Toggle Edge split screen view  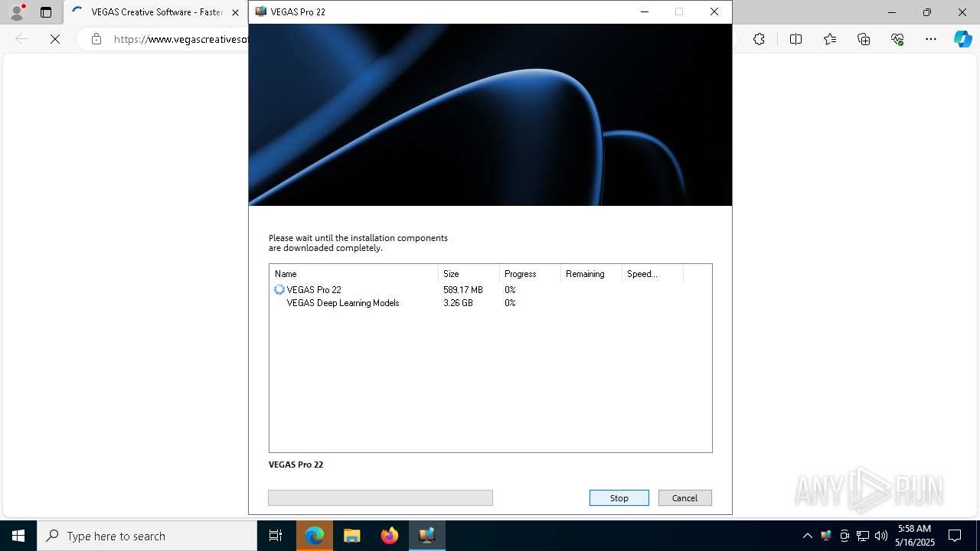click(795, 39)
